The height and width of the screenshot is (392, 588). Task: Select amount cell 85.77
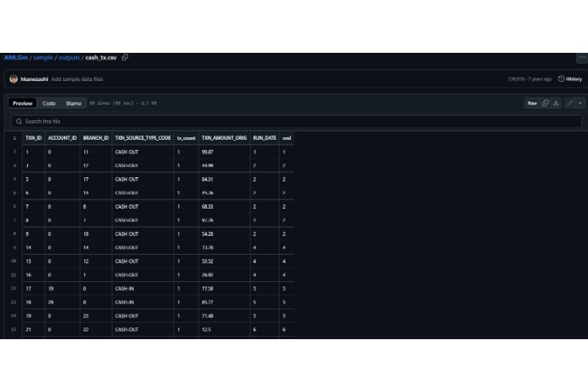click(224, 303)
